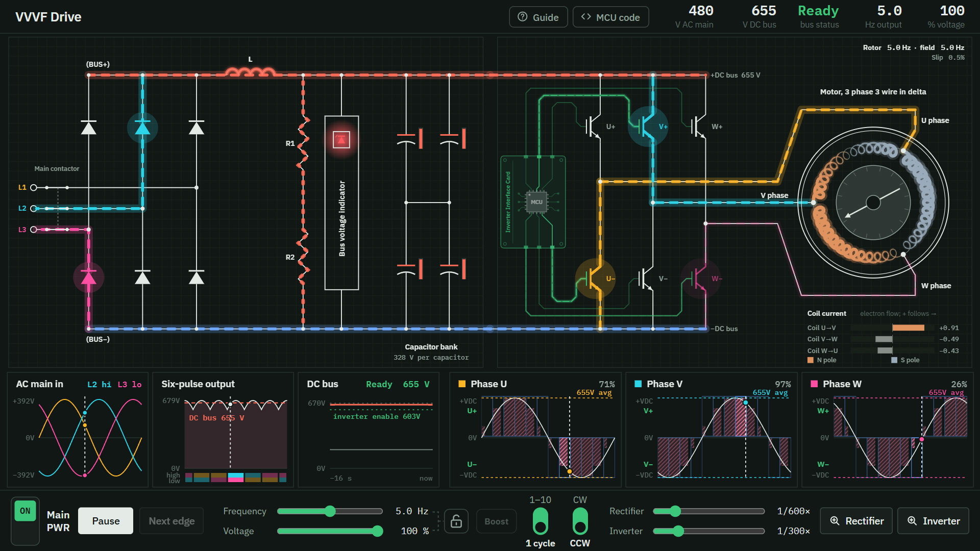This screenshot has height=551, width=980.
Task: Click the L3 input terminal
Action: [x=34, y=230]
